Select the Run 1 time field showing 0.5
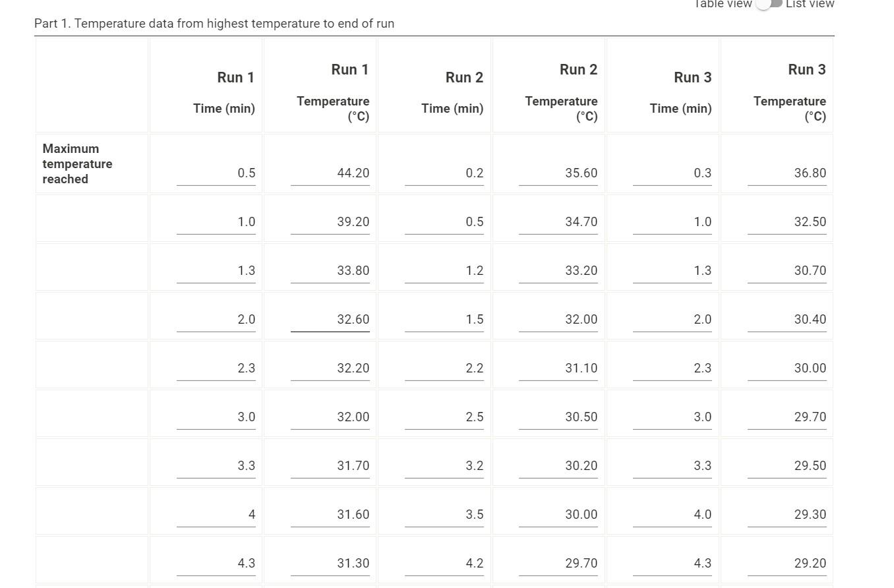The height and width of the screenshot is (588, 894). (216, 173)
